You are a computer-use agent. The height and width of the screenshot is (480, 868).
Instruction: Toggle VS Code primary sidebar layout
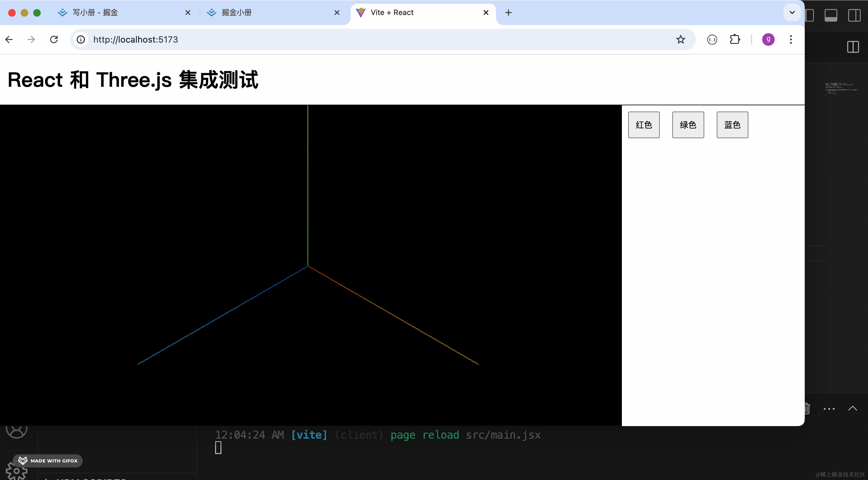pyautogui.click(x=809, y=15)
